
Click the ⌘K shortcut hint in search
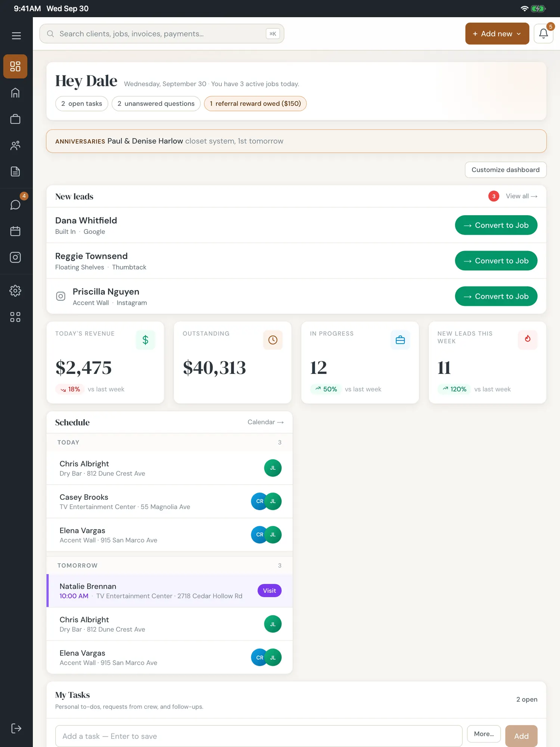tap(273, 34)
